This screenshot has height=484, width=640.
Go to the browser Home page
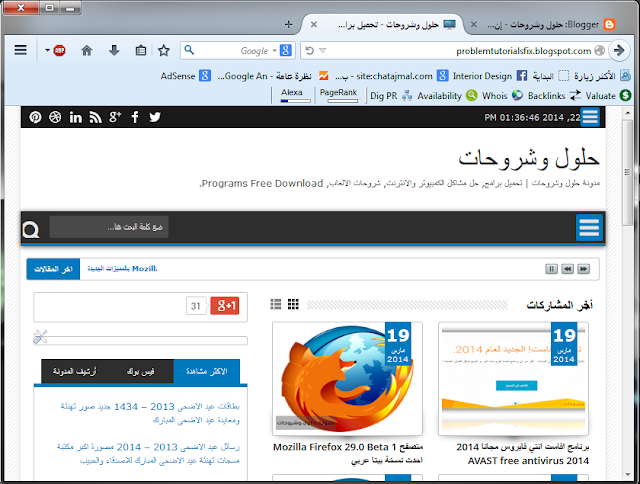click(87, 51)
